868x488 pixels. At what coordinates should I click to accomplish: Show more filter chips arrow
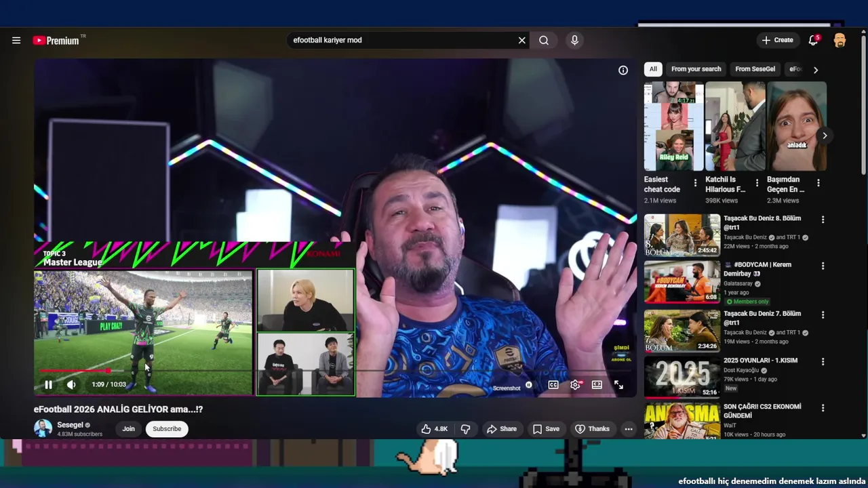click(x=816, y=70)
